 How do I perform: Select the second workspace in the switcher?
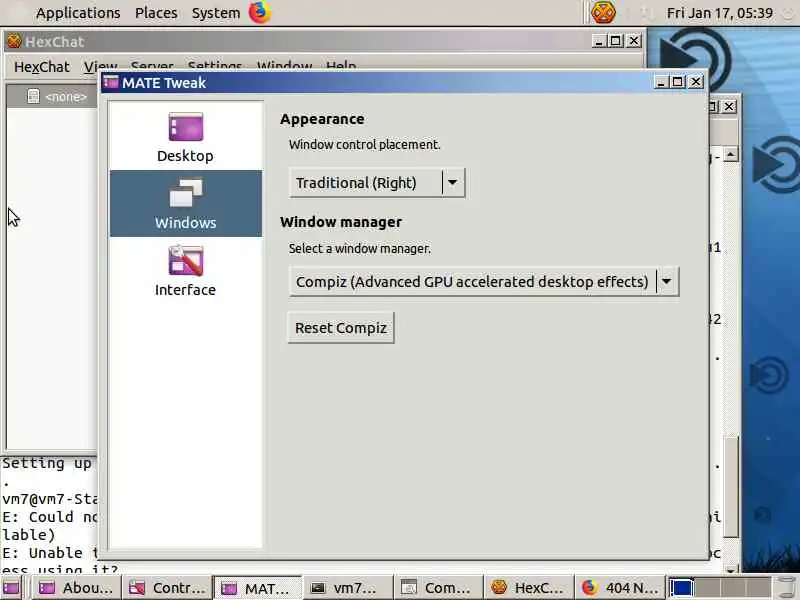pyautogui.click(x=707, y=588)
